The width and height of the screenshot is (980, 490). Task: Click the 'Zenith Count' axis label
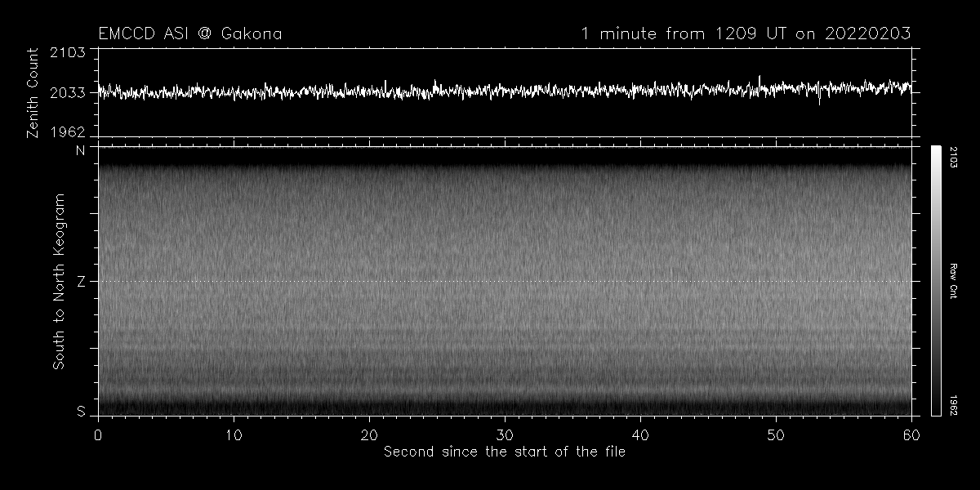click(x=33, y=92)
